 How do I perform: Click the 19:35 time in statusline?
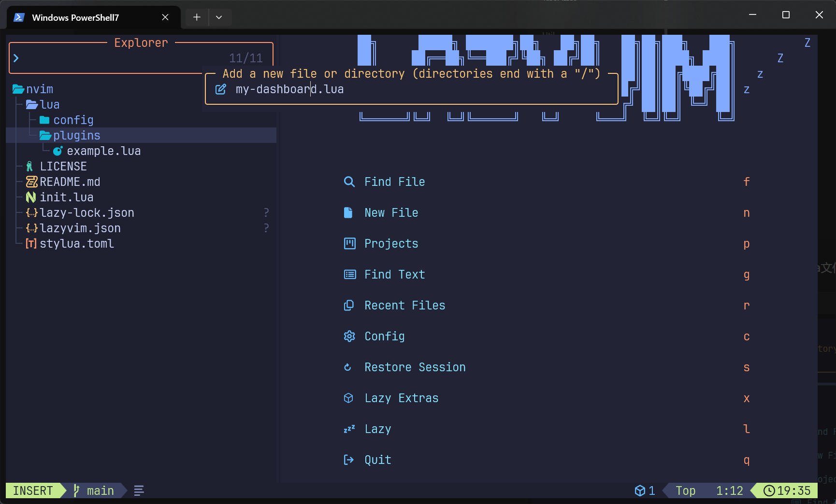click(x=794, y=491)
